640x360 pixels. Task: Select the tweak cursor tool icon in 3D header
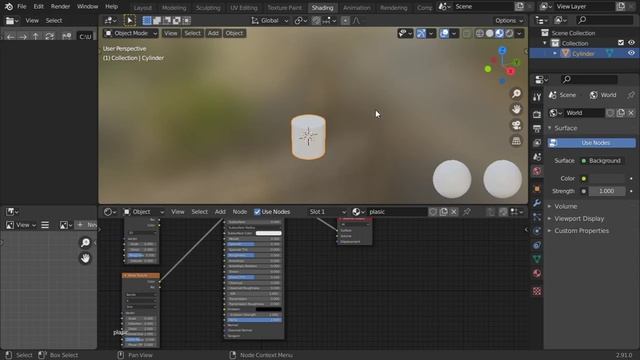[x=129, y=20]
